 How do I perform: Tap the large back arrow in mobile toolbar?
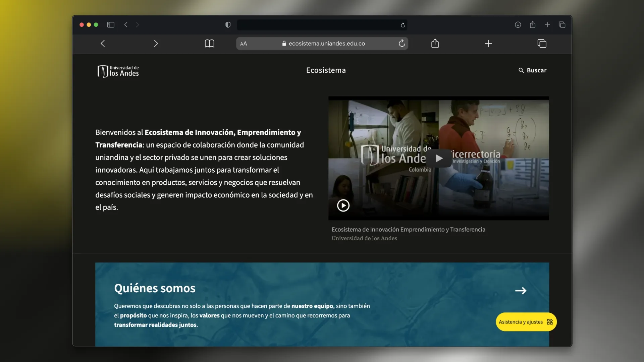pos(103,44)
